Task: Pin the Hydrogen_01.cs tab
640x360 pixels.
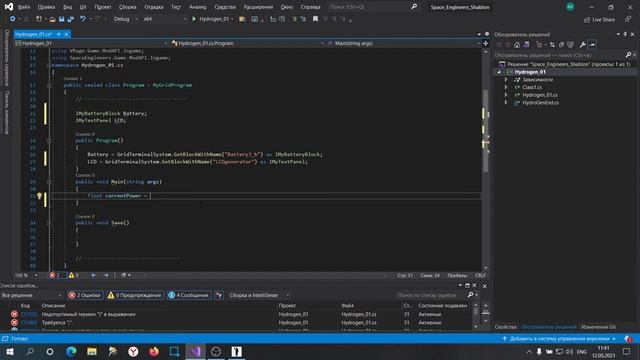Action: [x=59, y=34]
